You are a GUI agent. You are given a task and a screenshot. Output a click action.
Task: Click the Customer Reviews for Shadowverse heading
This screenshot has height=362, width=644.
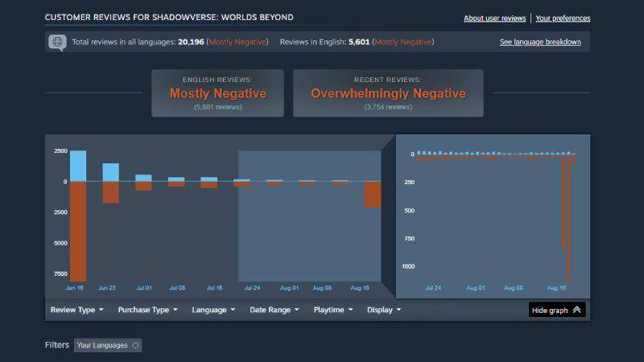(169, 18)
